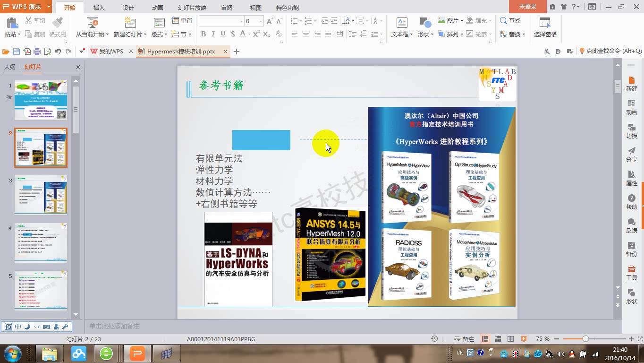644x363 pixels.
Task: Switch to slide sorter view icon
Action: coord(498,339)
